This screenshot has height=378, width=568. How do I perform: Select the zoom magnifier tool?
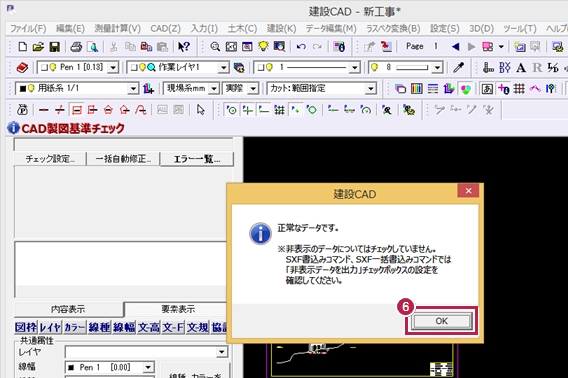(215, 47)
